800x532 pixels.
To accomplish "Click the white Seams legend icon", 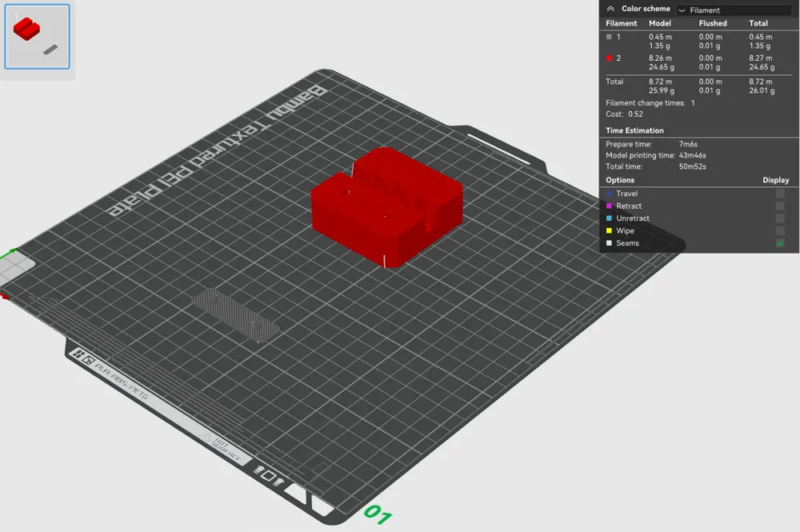I will [610, 243].
